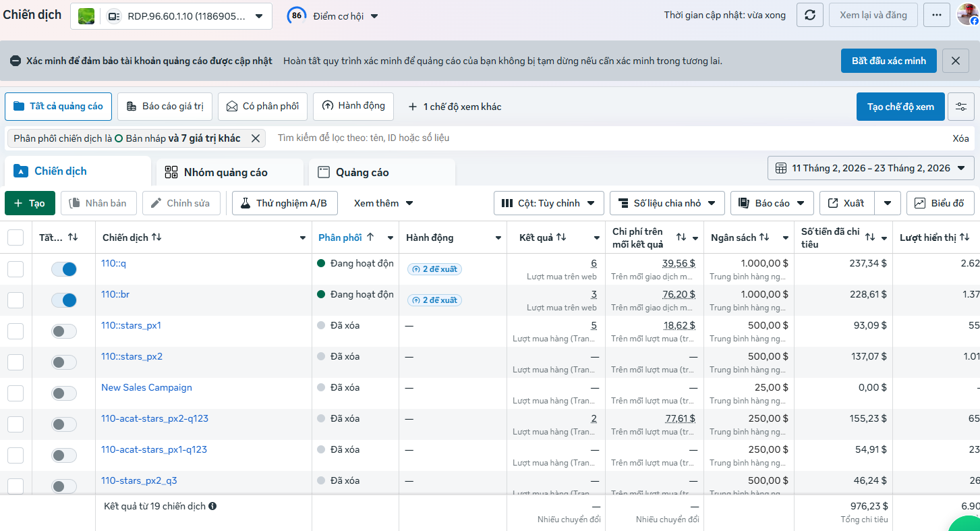Click sort arrows on Ngân sách column
The width and height of the screenshot is (980, 531).
764,237
